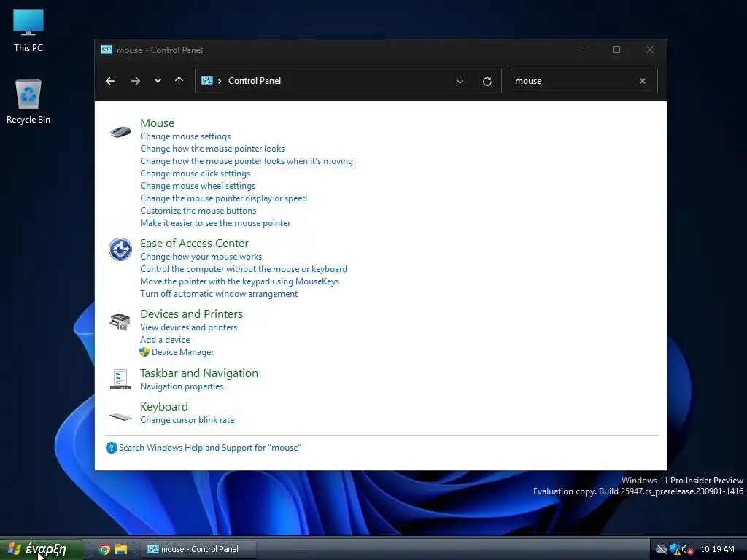The height and width of the screenshot is (560, 747).
Task: Open Change mouse click settings
Action: coord(195,174)
